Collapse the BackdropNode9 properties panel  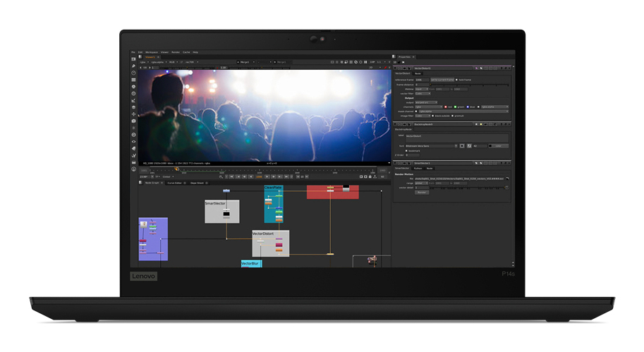[x=395, y=124]
